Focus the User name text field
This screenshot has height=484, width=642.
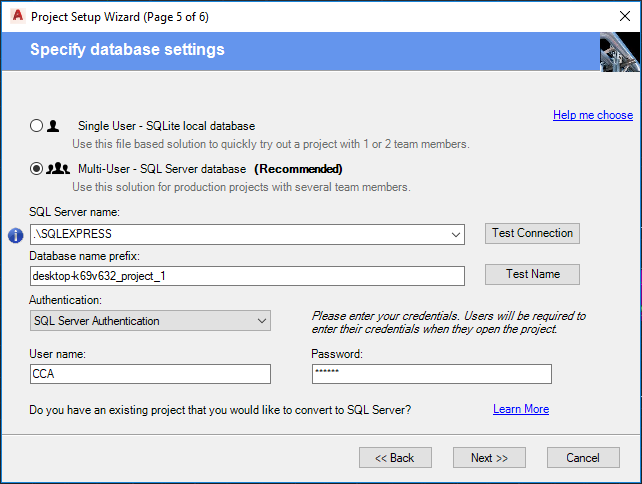click(x=151, y=374)
